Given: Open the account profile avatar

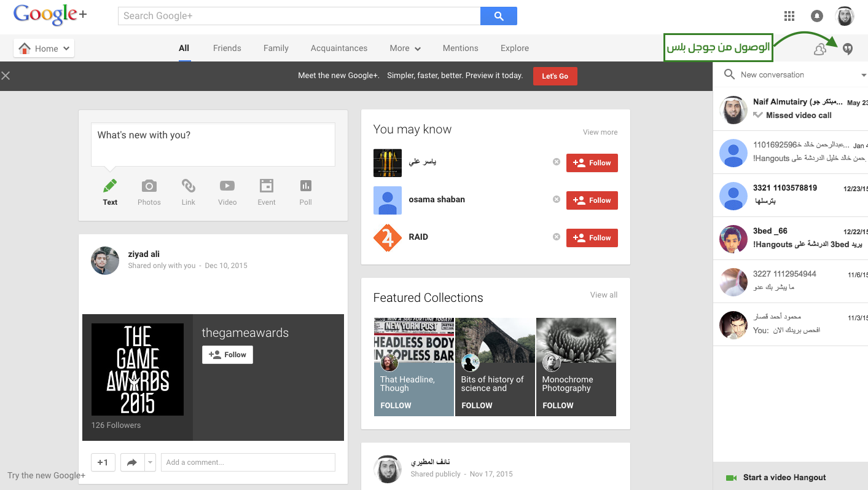Looking at the screenshot, I should (x=845, y=16).
